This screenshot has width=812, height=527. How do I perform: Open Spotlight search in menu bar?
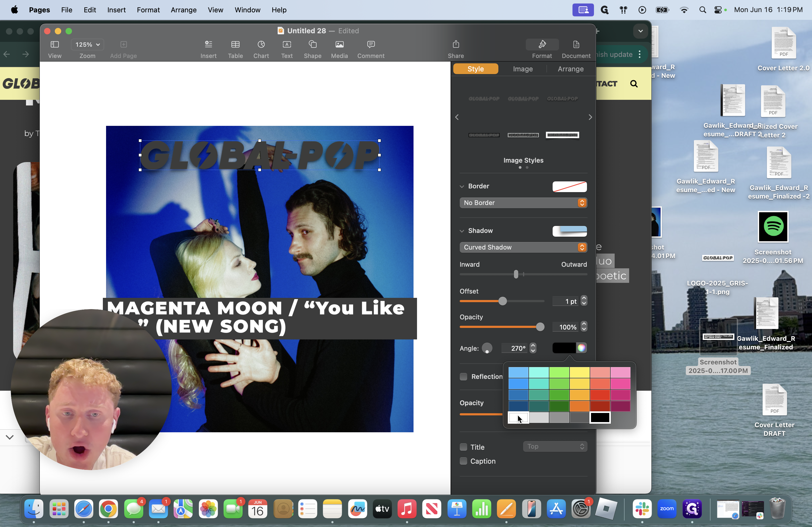click(702, 10)
